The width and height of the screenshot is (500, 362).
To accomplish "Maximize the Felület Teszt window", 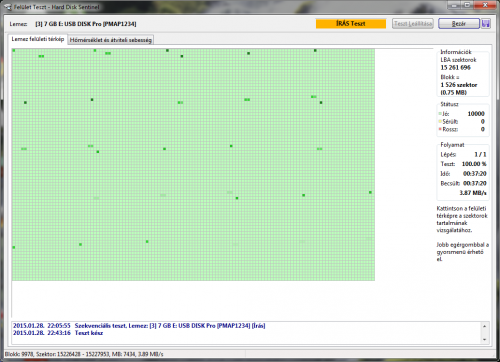I will coord(467,5).
